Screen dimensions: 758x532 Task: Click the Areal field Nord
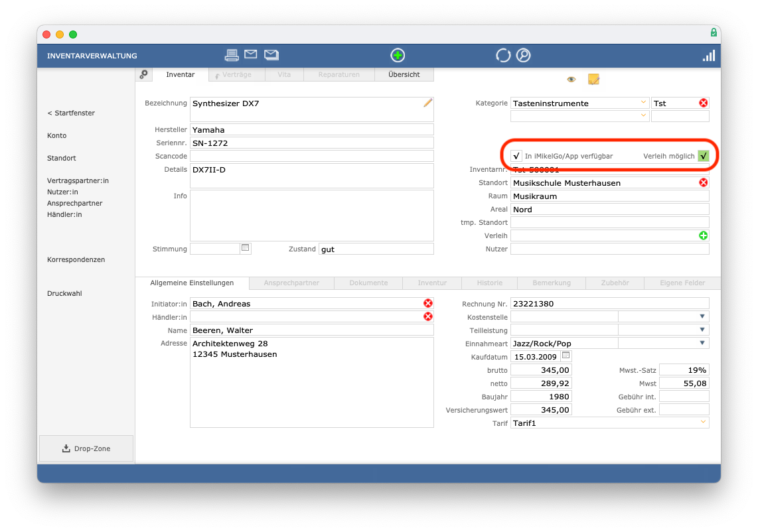click(x=609, y=209)
